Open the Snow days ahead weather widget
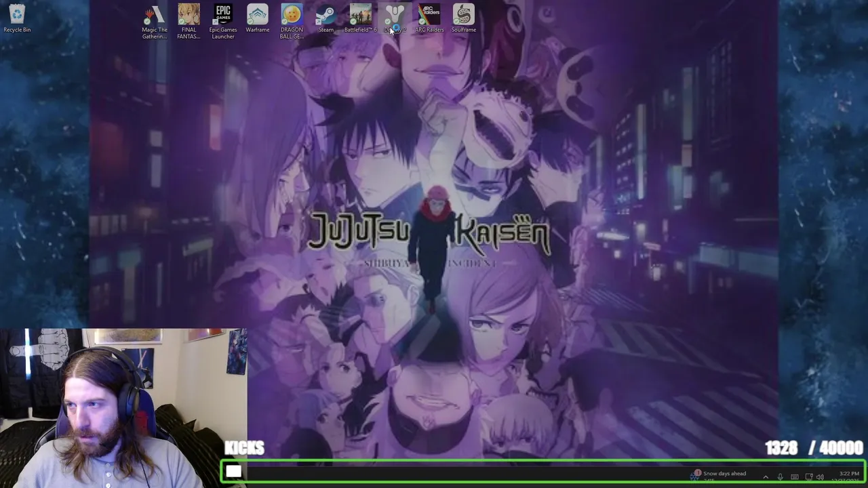Screen dimensions: 868x488 pyautogui.click(x=719, y=476)
